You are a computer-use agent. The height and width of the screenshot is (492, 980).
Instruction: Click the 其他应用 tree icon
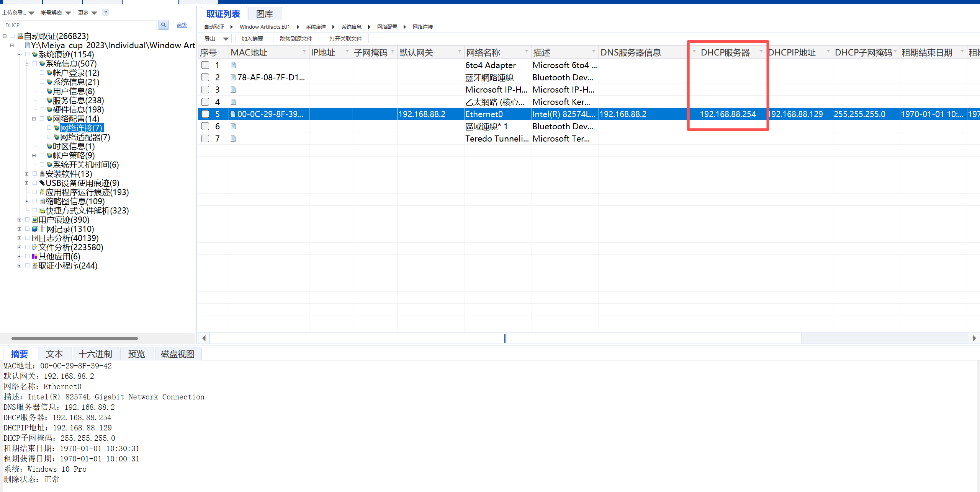point(35,256)
